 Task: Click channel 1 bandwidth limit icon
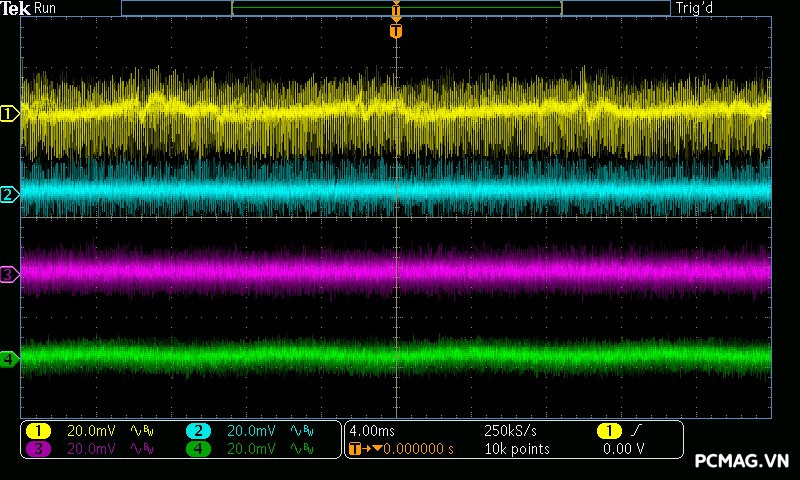143,430
